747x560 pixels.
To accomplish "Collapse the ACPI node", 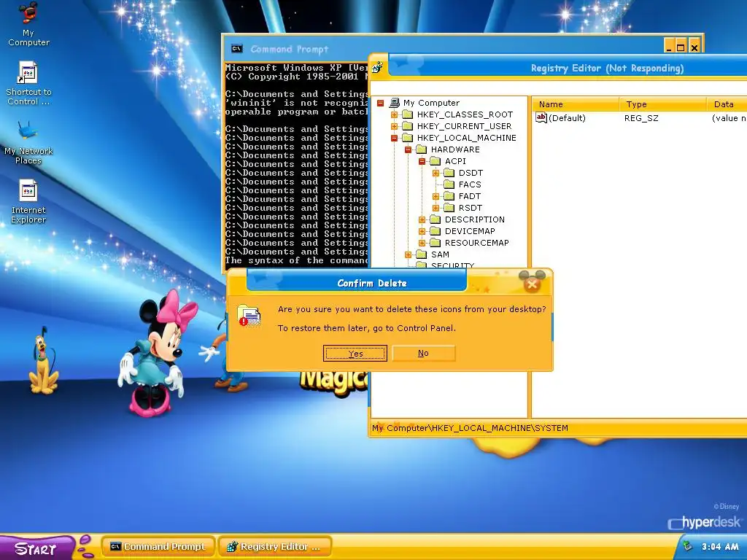I will (x=422, y=161).
